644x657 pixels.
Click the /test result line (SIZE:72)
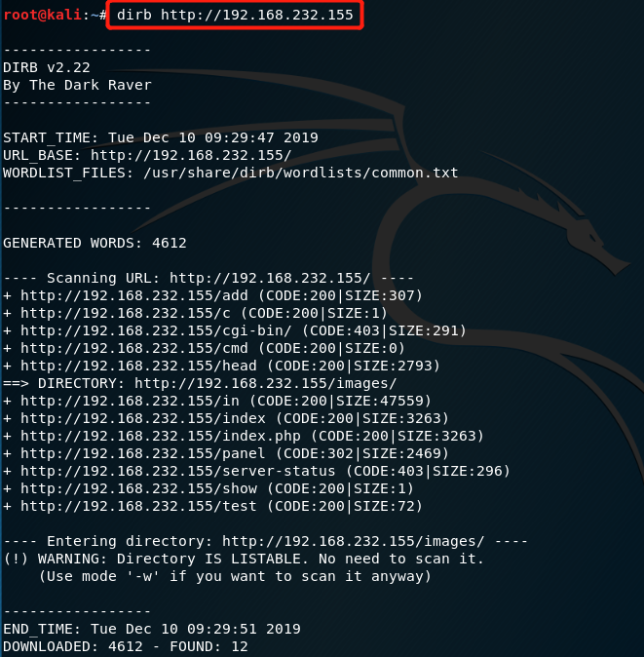[212, 507]
